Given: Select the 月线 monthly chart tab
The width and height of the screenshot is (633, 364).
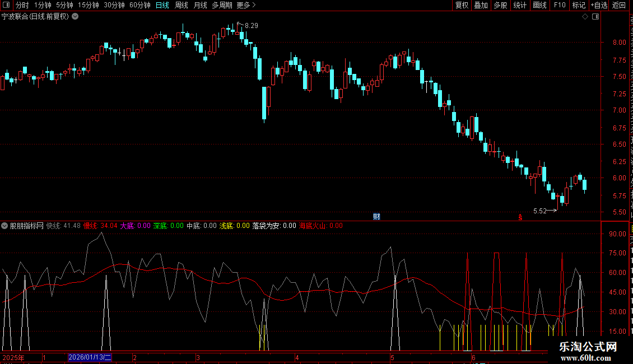Looking at the screenshot, I should point(200,5).
